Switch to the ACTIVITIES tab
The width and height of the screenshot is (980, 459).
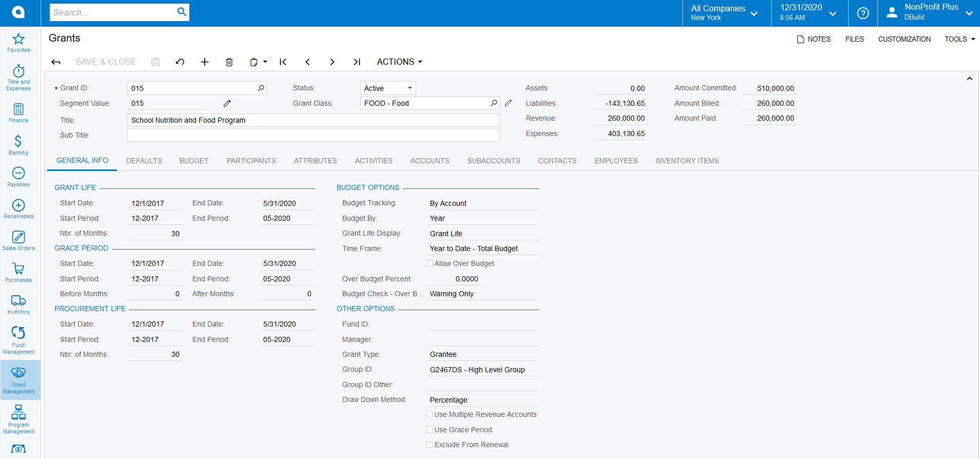374,161
